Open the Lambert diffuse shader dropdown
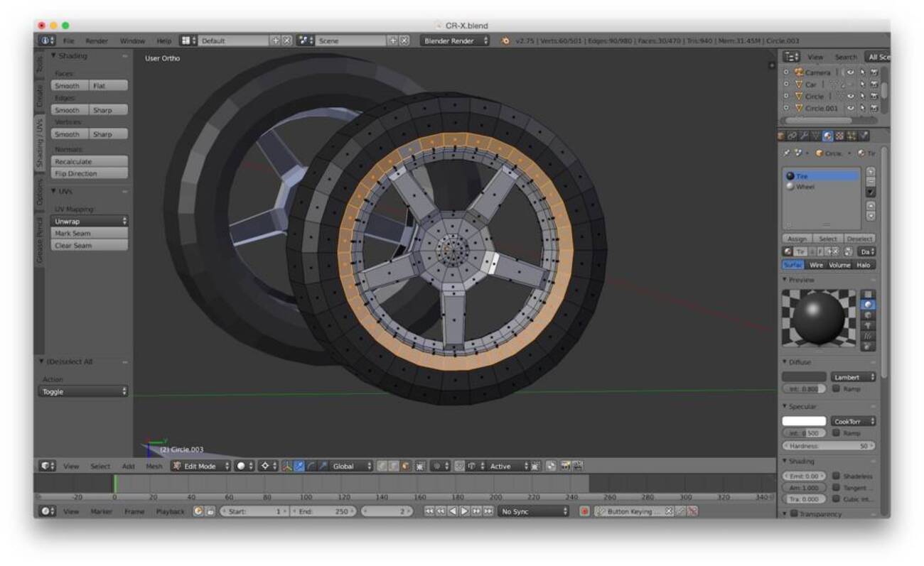The width and height of the screenshot is (924, 566). [x=854, y=377]
